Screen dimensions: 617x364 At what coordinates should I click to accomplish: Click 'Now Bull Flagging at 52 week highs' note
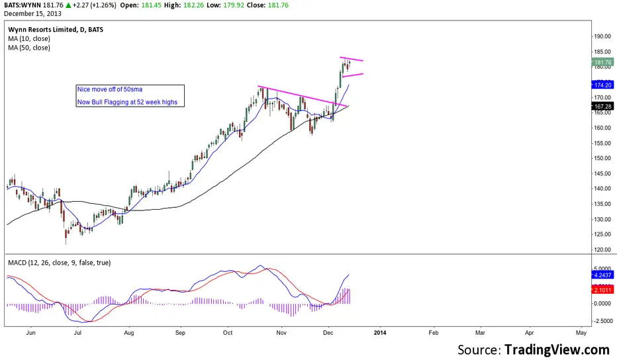click(x=127, y=102)
